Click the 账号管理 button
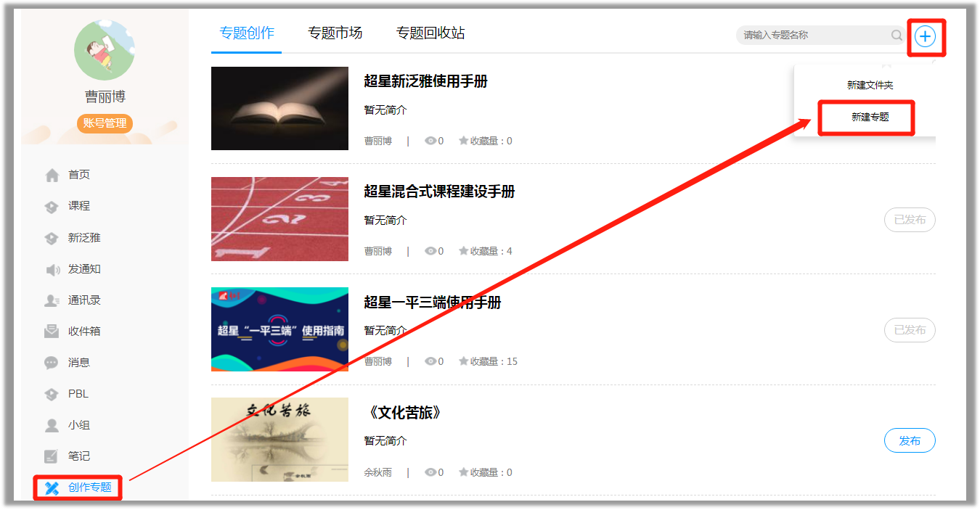Image resolution: width=980 pixels, height=510 pixels. pos(105,123)
